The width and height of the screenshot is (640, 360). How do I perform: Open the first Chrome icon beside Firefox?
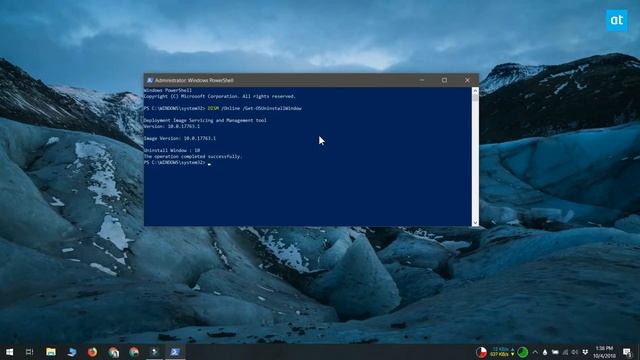pyautogui.click(x=113, y=352)
